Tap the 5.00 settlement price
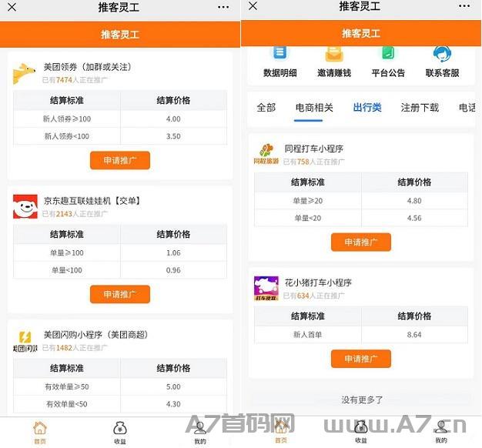The image size is (482, 448). (x=173, y=387)
